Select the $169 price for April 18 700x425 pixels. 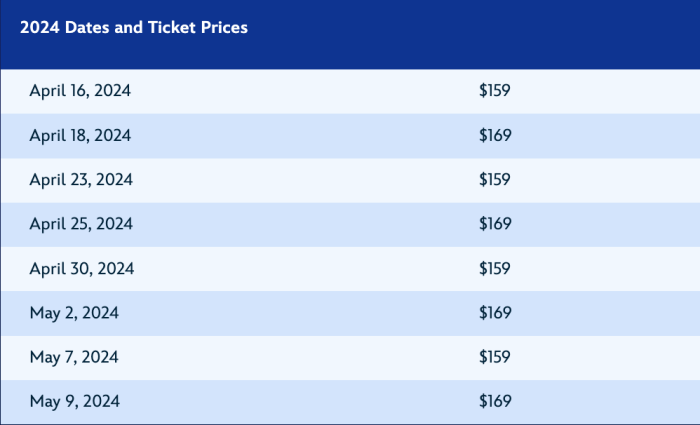495,135
